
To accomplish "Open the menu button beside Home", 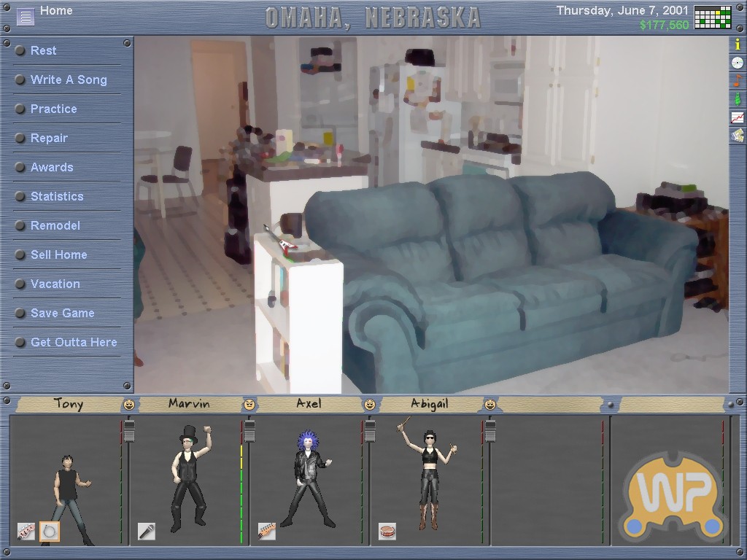I will click(26, 16).
